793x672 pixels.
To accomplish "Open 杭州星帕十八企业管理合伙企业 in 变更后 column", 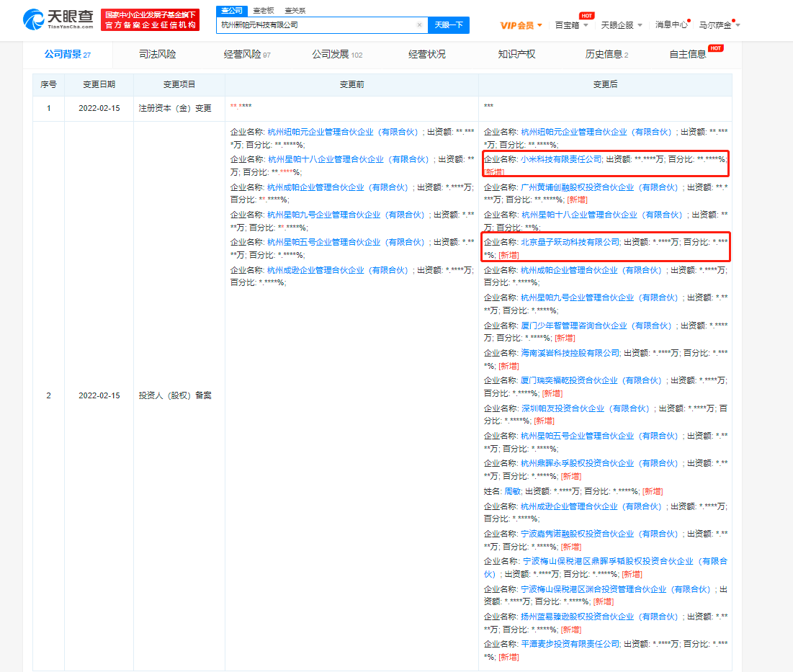I will pyautogui.click(x=601, y=215).
